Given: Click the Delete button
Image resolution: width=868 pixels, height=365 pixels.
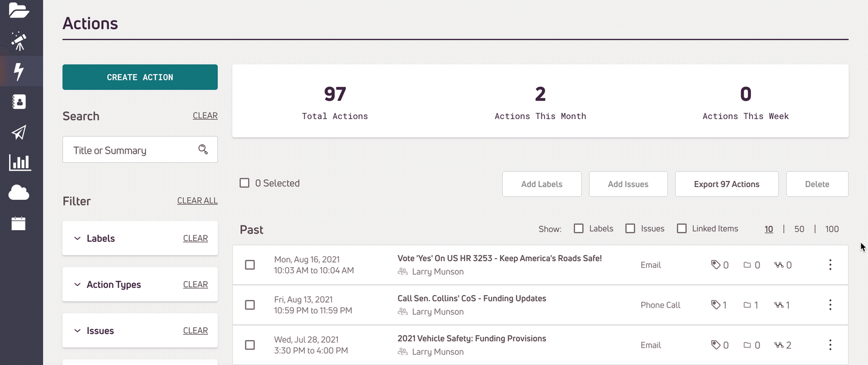Looking at the screenshot, I should coord(817,184).
